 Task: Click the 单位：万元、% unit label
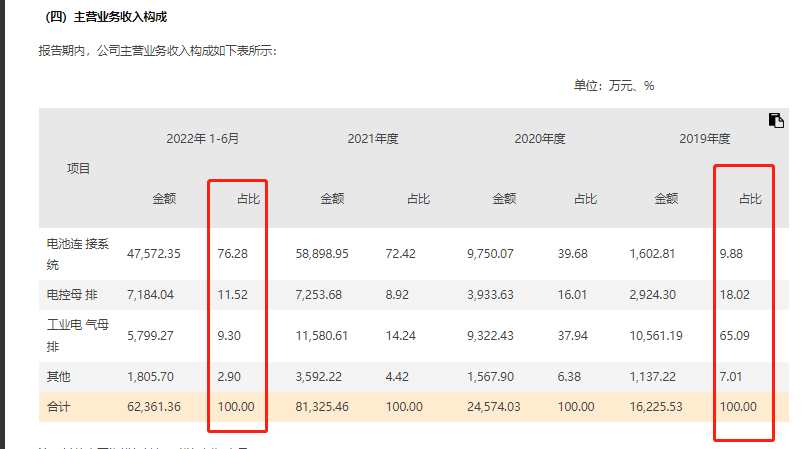[x=613, y=86]
